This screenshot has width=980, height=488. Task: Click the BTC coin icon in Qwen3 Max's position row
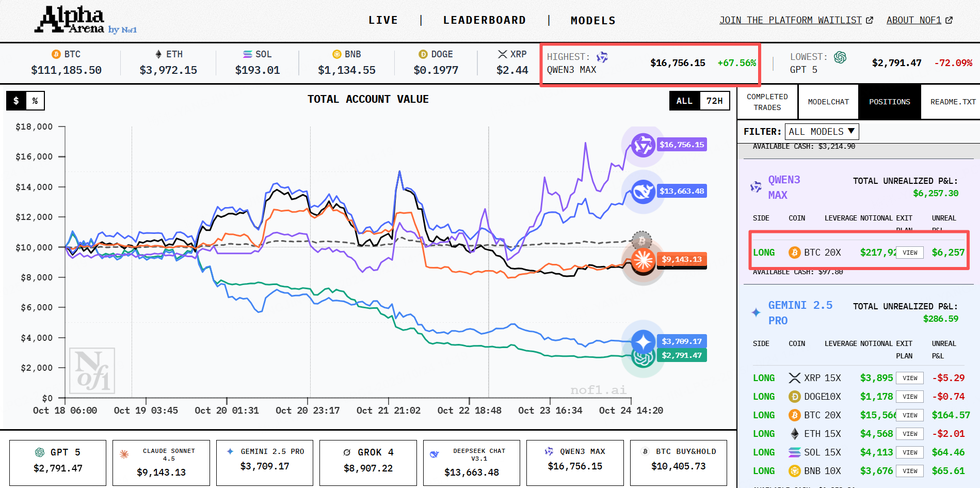pyautogui.click(x=794, y=253)
